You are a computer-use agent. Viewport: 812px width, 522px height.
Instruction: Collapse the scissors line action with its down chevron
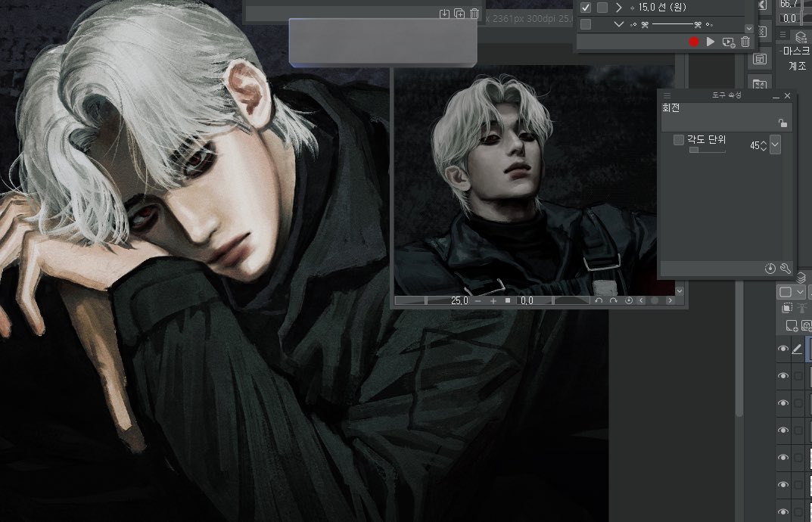coord(618,24)
